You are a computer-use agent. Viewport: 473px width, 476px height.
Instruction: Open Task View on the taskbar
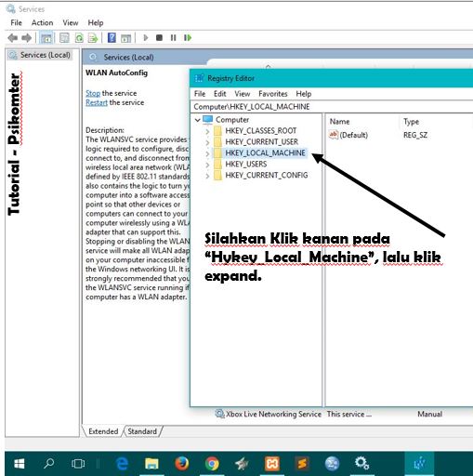click(x=78, y=464)
